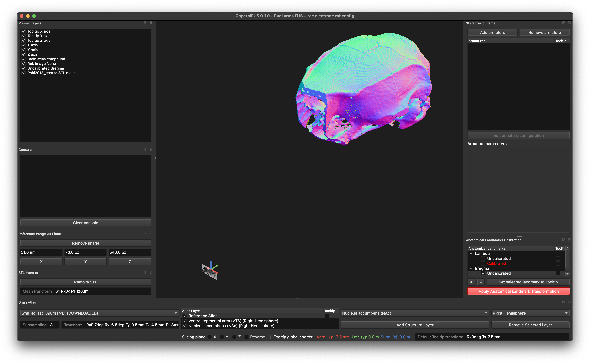This screenshot has width=590, height=364.
Task: Open the Nucleus accumbens structure dropdown
Action: click(415, 313)
